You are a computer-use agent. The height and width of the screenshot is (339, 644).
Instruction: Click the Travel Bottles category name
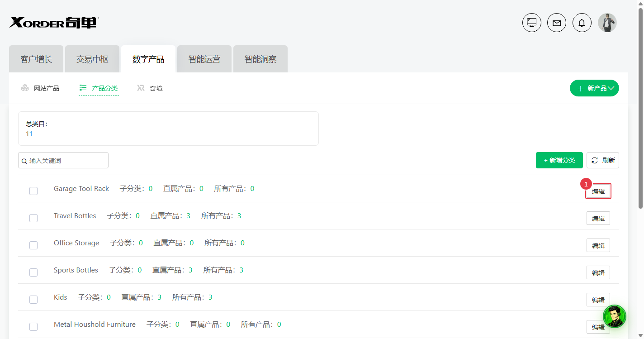point(75,216)
